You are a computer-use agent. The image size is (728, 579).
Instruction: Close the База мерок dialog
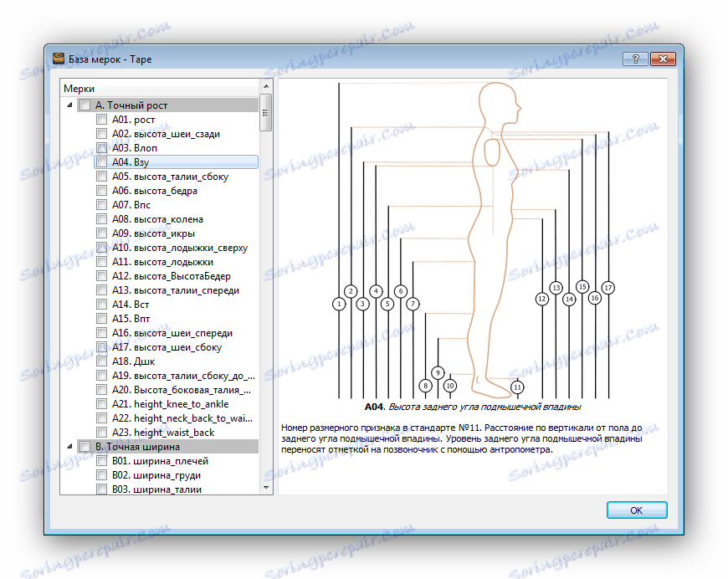tap(663, 59)
